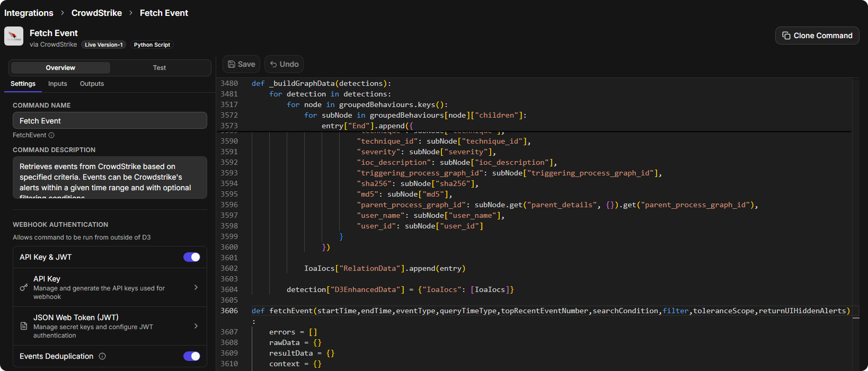Open the Outputs tab
The height and width of the screenshot is (371, 868).
(92, 84)
